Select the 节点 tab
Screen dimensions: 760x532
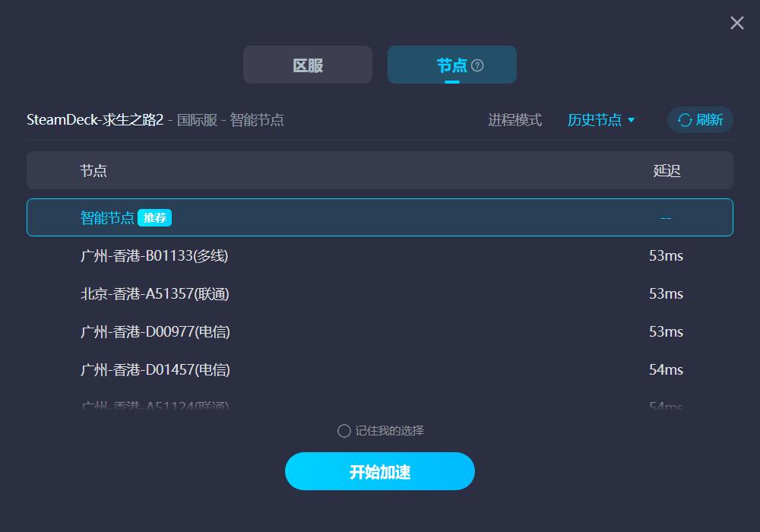click(x=451, y=65)
